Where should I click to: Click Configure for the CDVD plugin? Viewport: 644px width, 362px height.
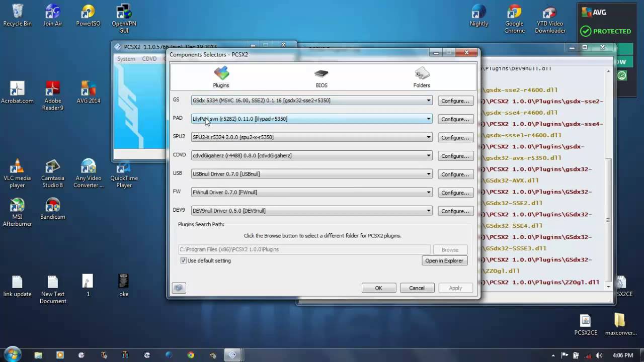point(455,156)
